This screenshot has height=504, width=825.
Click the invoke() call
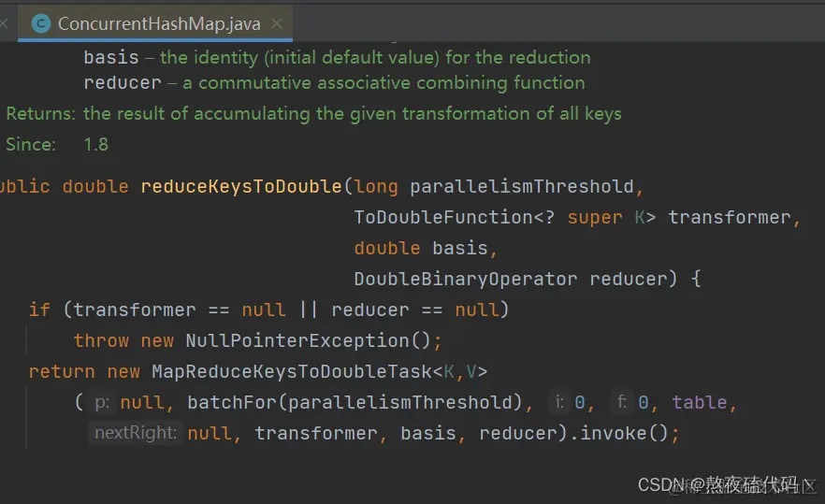[624, 433]
